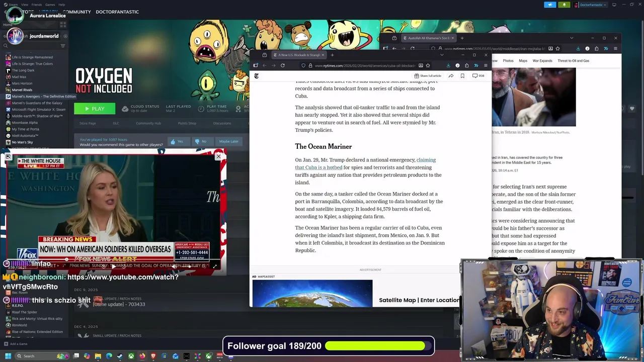Select RimWorld in library list

[20, 325]
